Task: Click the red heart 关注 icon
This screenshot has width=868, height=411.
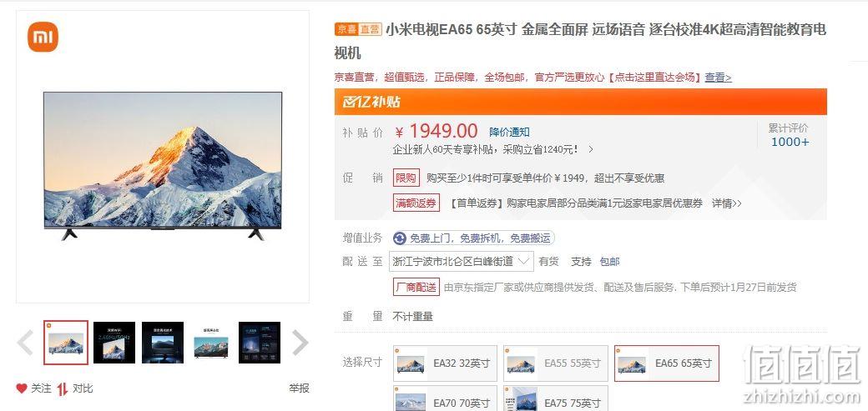Action: [22, 388]
